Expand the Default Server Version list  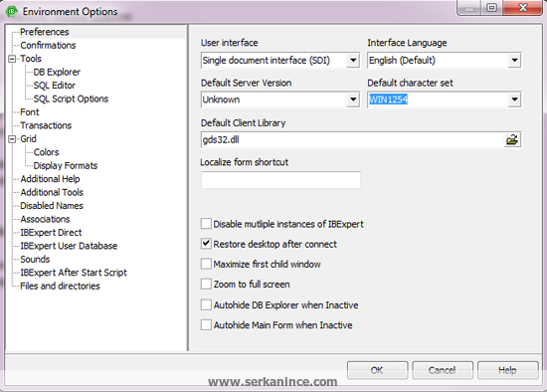tap(353, 99)
